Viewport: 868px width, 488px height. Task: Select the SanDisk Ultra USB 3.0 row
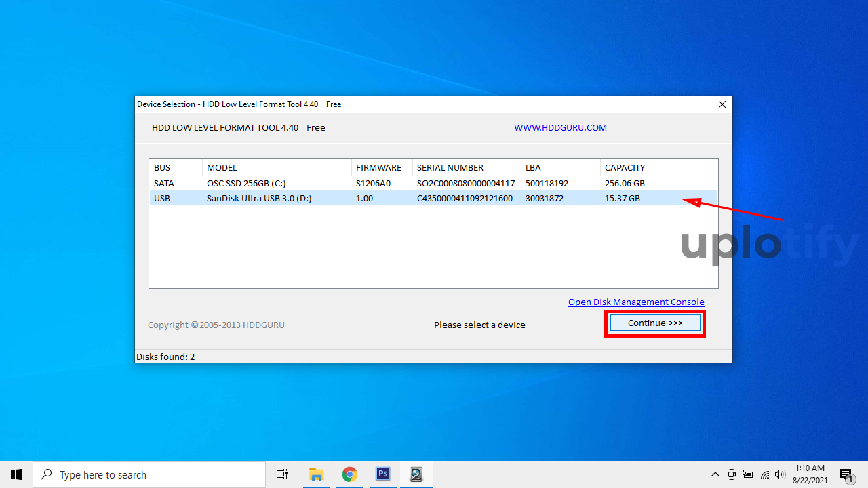click(433, 199)
